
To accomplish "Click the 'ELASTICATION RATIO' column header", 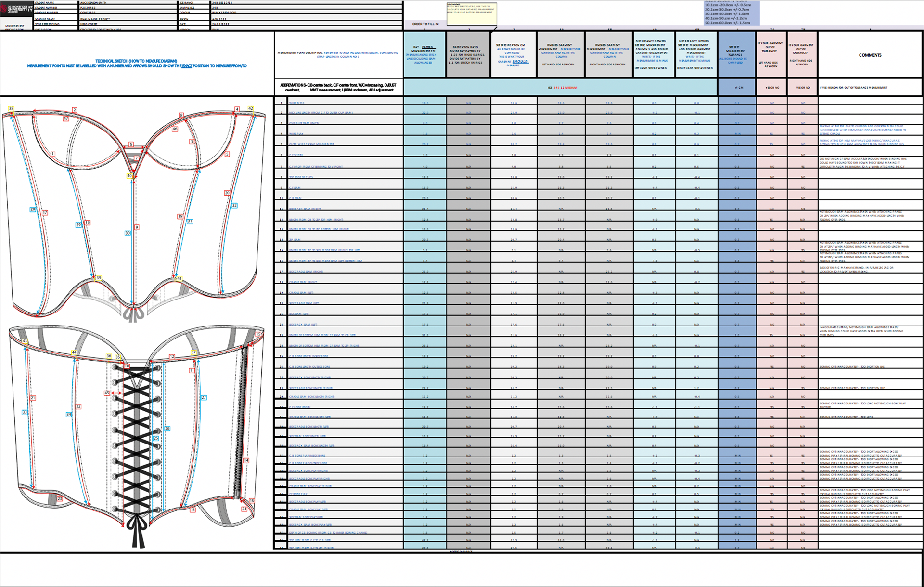I will tap(468, 55).
